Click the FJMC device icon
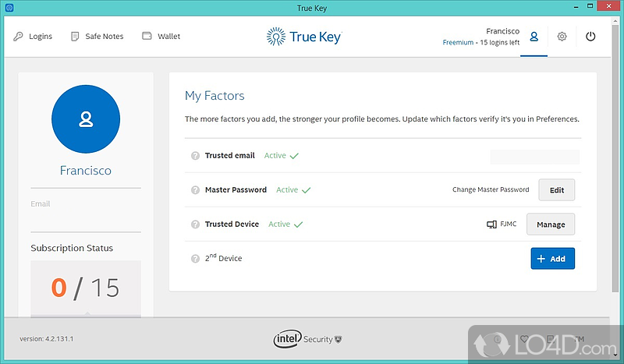This screenshot has height=364, width=624. 491,224
